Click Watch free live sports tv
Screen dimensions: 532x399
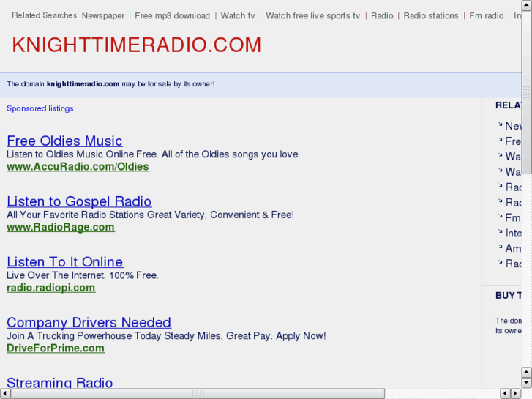tap(312, 15)
